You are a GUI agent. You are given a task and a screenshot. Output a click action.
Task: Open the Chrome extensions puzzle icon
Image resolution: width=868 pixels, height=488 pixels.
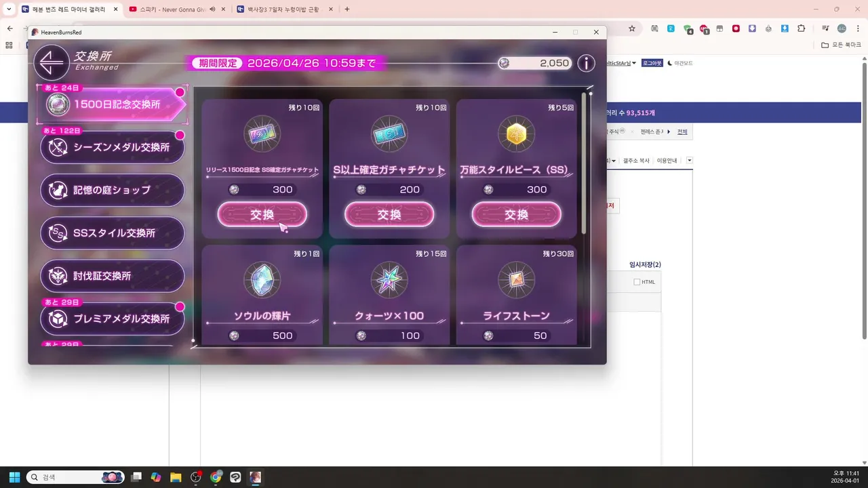click(802, 28)
